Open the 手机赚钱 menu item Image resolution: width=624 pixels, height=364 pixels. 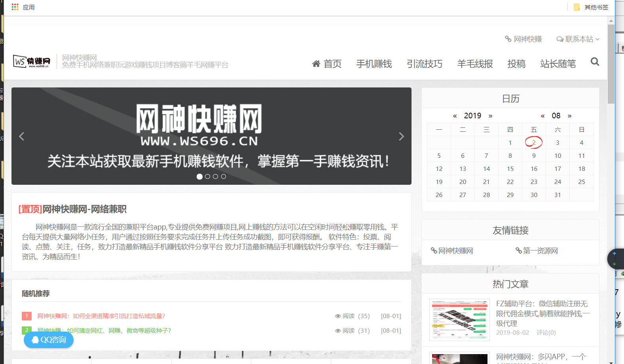(x=374, y=64)
